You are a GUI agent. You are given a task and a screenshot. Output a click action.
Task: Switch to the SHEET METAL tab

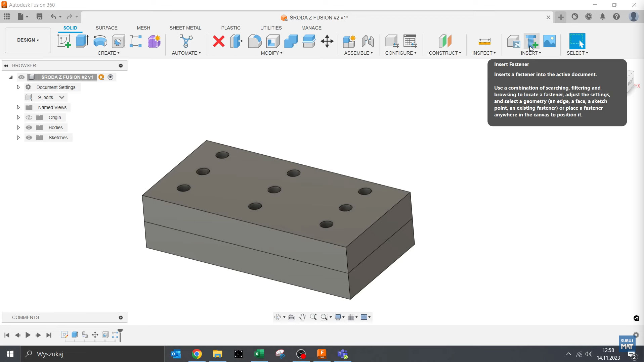coord(185,28)
